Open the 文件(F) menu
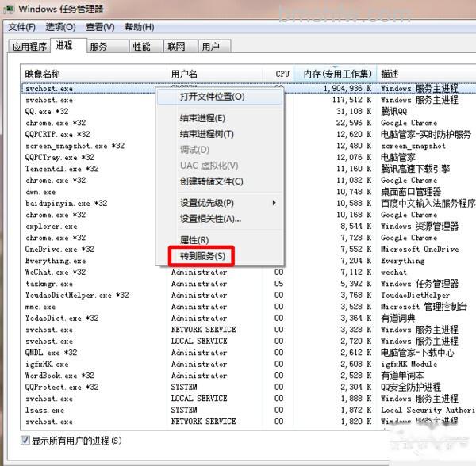 [22, 27]
